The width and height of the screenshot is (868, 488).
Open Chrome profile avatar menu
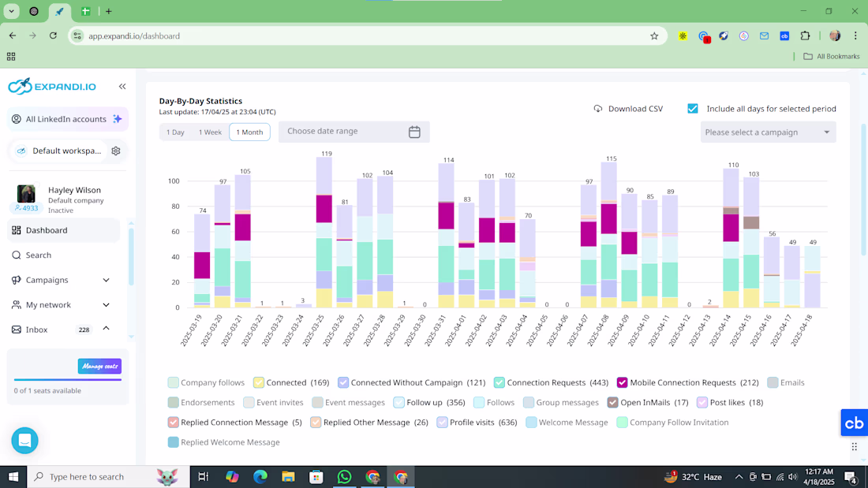[x=835, y=36]
